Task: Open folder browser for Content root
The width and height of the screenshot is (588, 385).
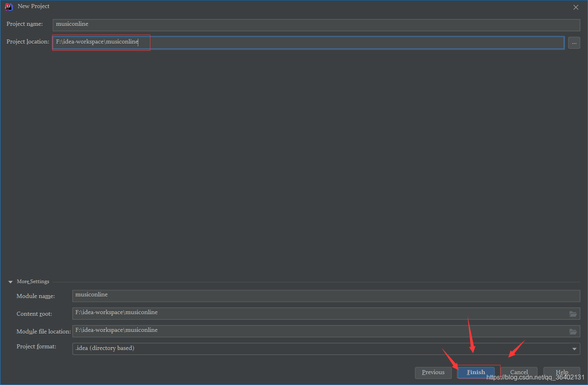Action: pyautogui.click(x=573, y=314)
